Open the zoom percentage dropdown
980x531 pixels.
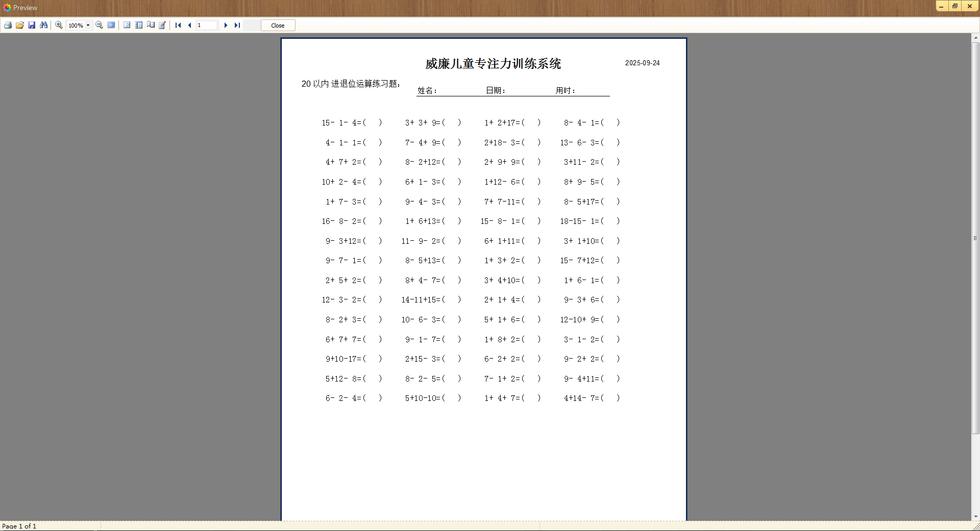pos(88,25)
